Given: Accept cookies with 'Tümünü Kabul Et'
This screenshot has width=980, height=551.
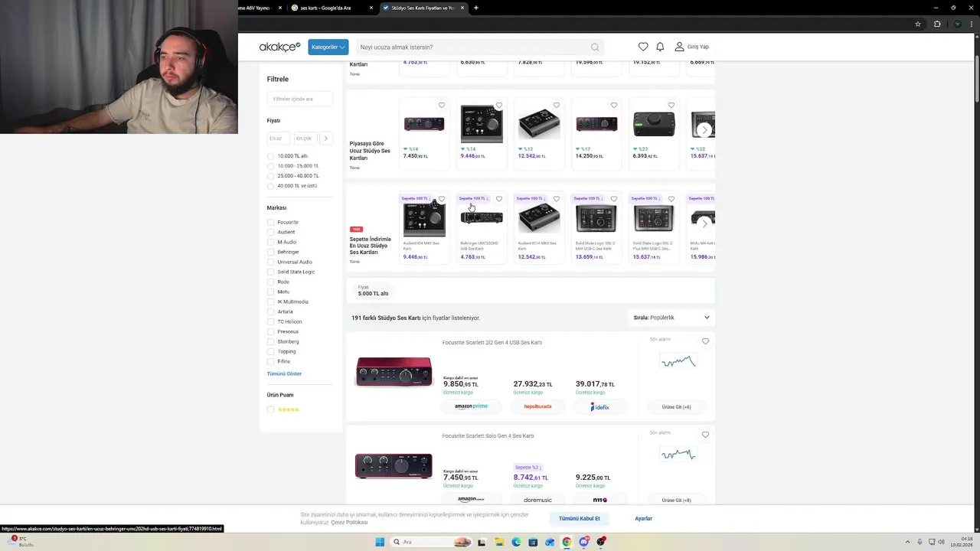Looking at the screenshot, I should pos(580,518).
